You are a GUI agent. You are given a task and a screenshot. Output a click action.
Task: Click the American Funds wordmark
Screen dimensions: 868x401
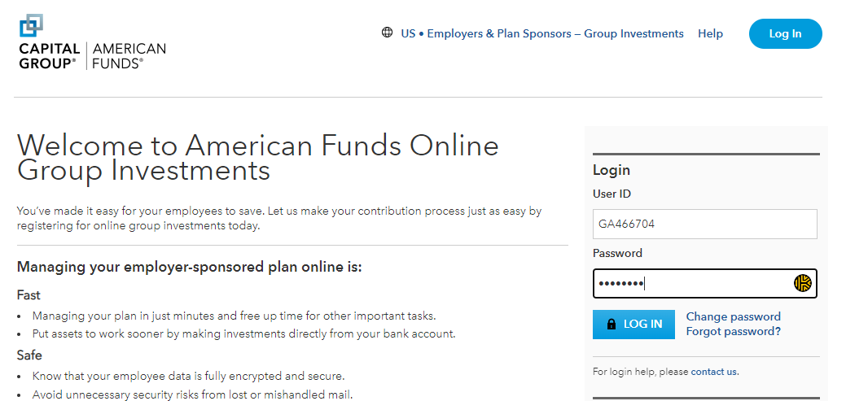pos(129,56)
